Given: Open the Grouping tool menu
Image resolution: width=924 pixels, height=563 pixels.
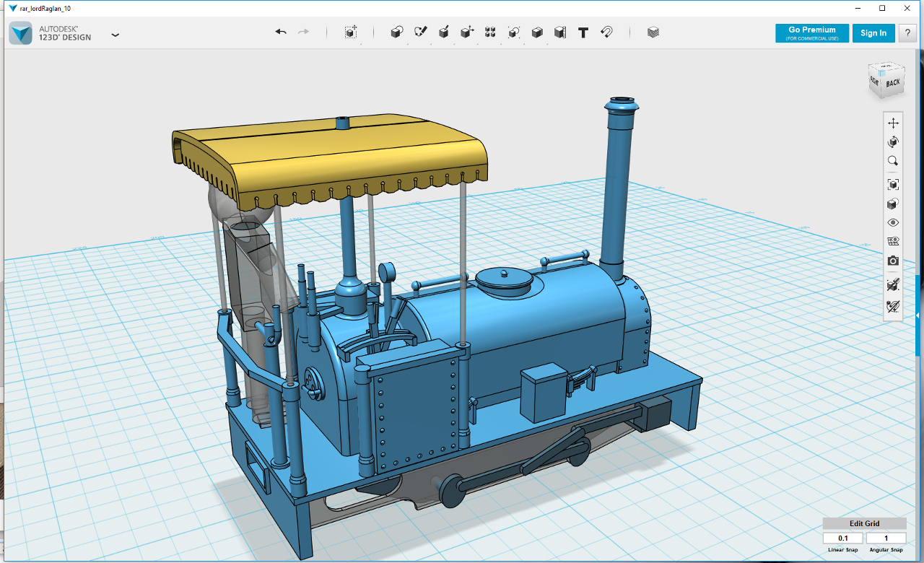Looking at the screenshot, I should tap(514, 32).
